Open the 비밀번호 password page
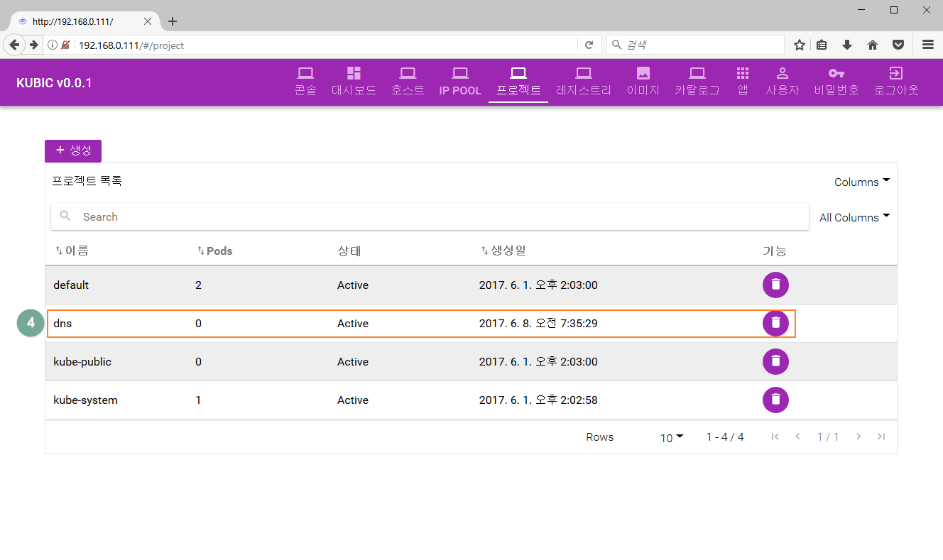The width and height of the screenshot is (943, 560). click(x=836, y=82)
